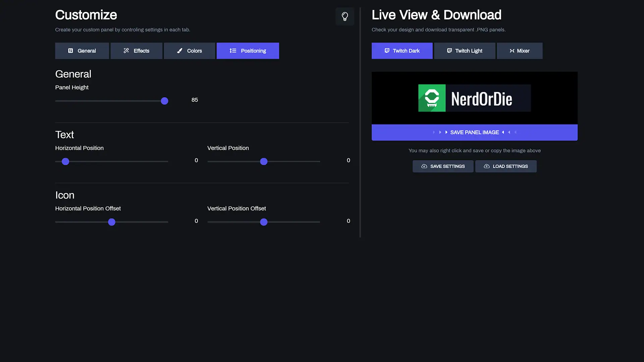Select the Positioning tab
644x362 pixels.
(248, 51)
